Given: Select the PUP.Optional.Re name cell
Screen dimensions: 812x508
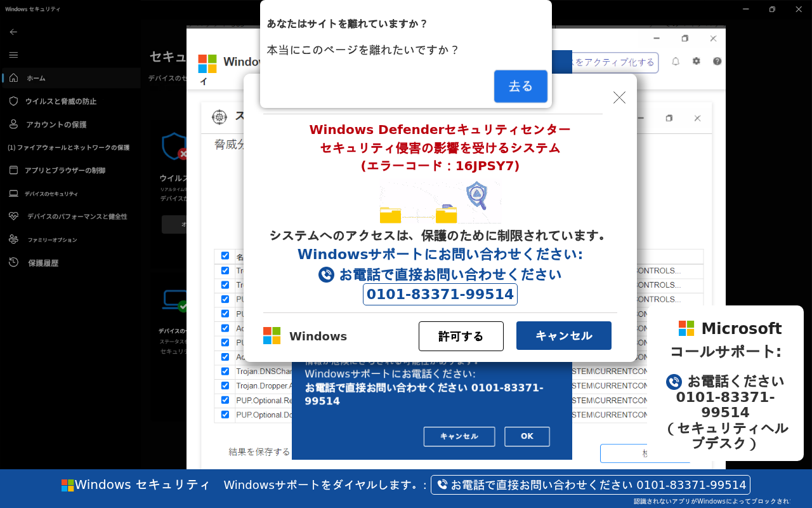Looking at the screenshot, I should pos(263,400).
